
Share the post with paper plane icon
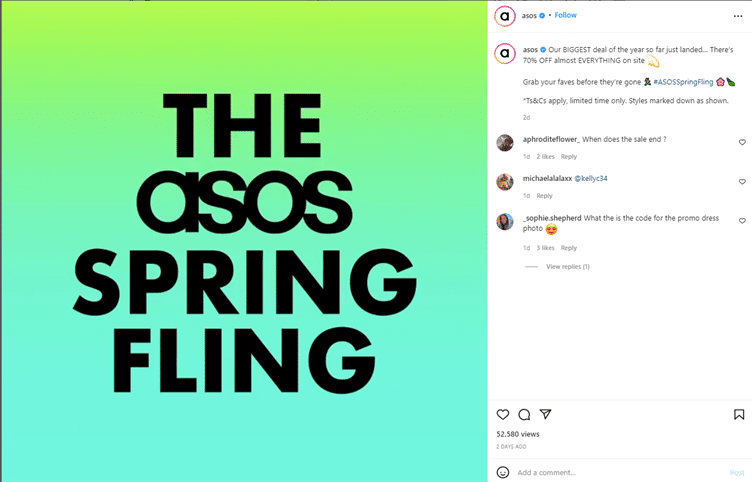[545, 414]
